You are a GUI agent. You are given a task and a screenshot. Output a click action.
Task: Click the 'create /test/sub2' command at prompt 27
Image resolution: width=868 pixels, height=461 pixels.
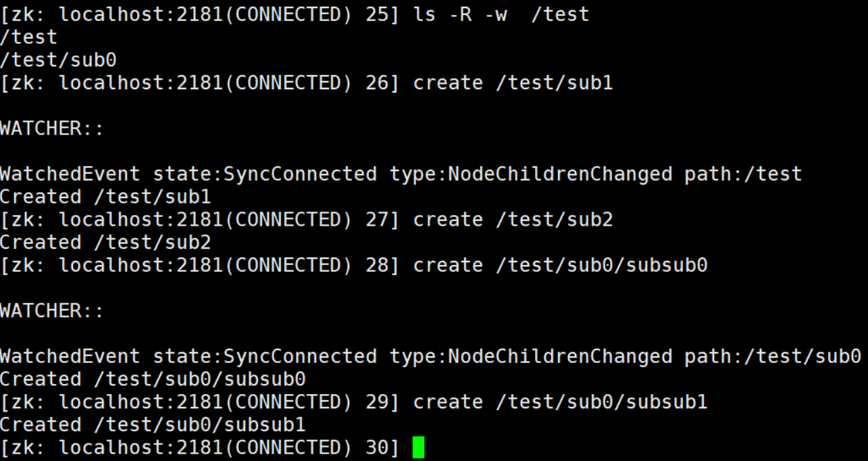[x=513, y=220]
